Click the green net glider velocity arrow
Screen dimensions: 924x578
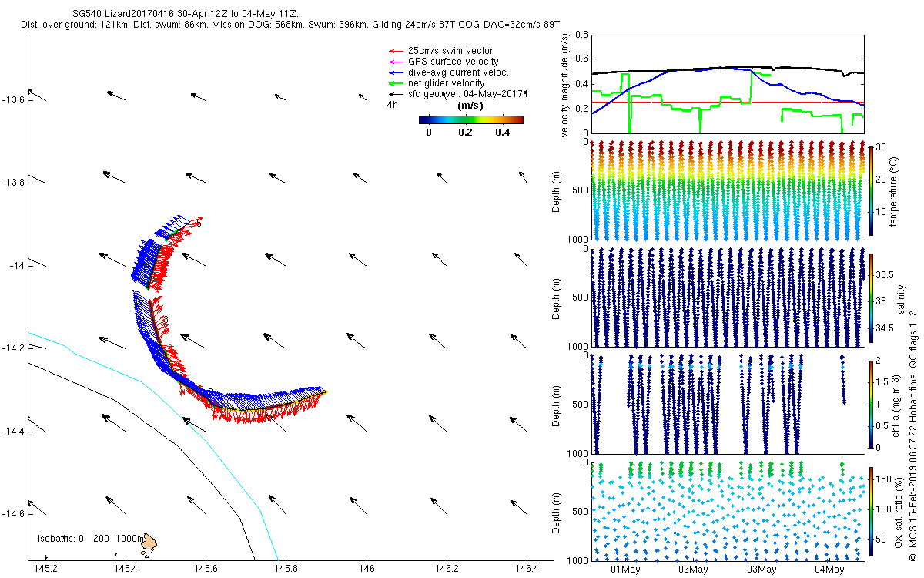point(396,83)
